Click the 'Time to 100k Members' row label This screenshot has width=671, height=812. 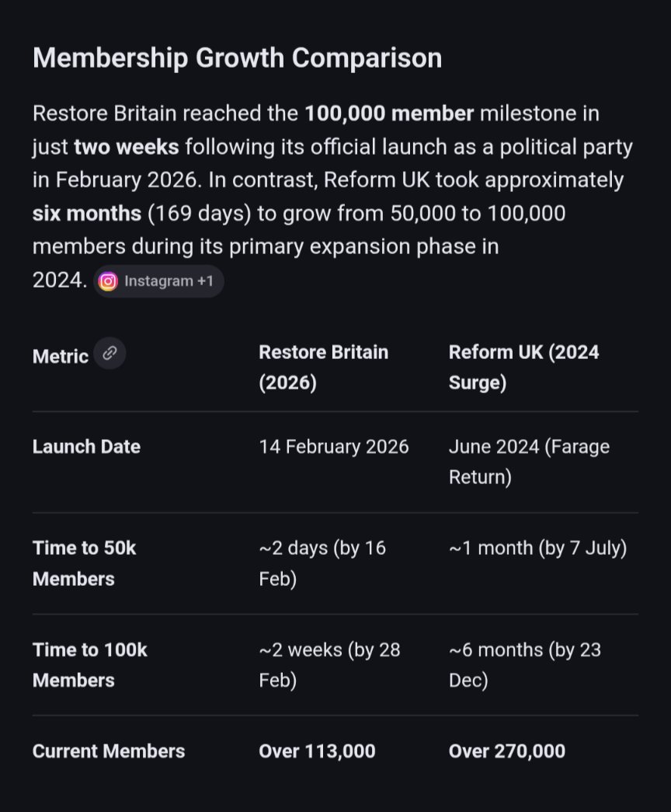(89, 664)
